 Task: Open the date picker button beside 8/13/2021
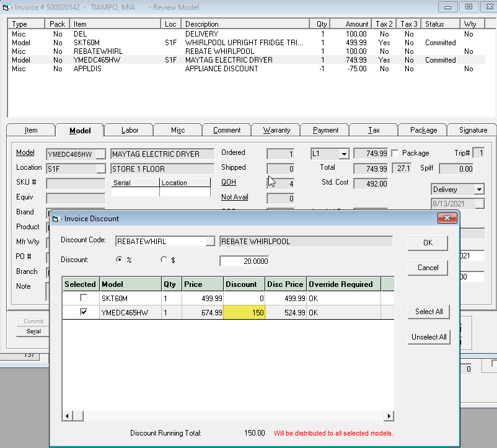[x=480, y=204]
